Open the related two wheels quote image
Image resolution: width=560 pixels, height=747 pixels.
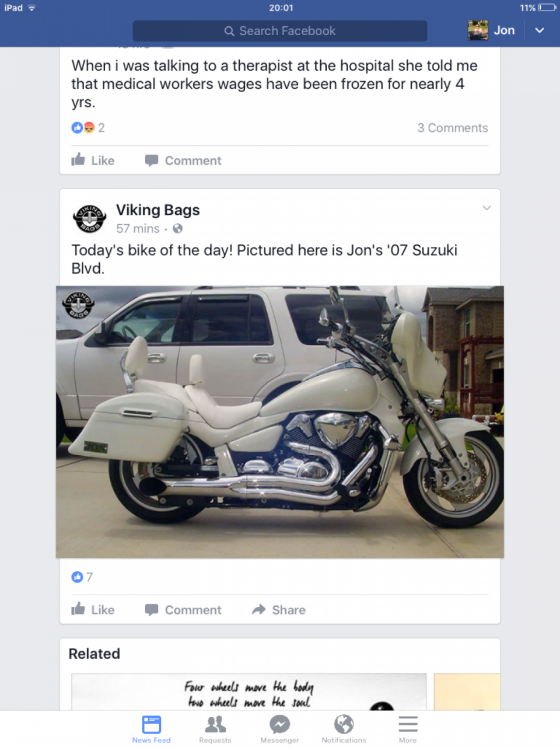(249, 693)
